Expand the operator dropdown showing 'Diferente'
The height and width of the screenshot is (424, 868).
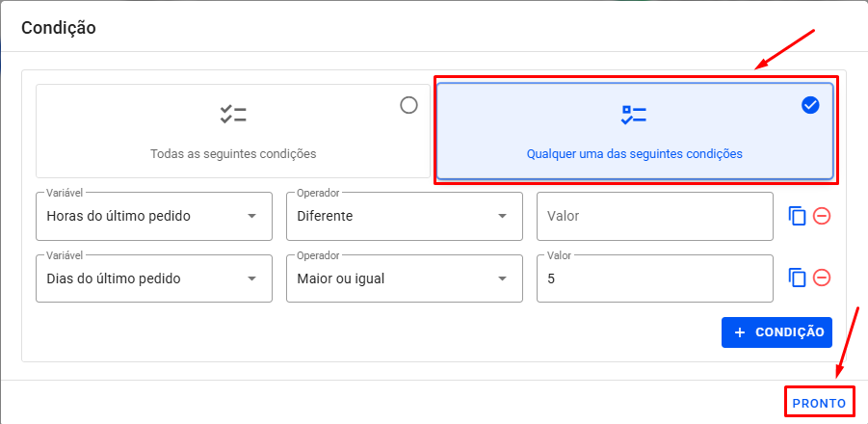(x=404, y=216)
